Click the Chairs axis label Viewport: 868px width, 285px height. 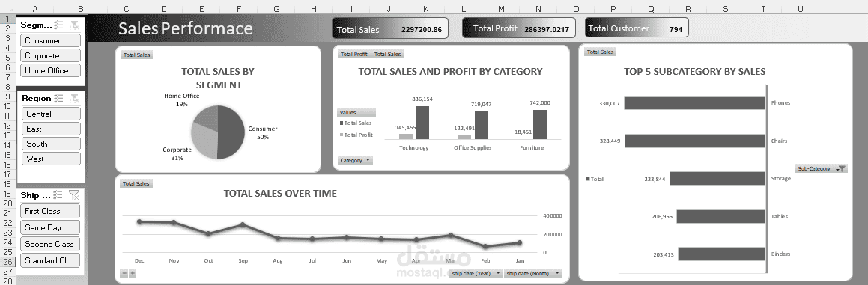coord(780,141)
